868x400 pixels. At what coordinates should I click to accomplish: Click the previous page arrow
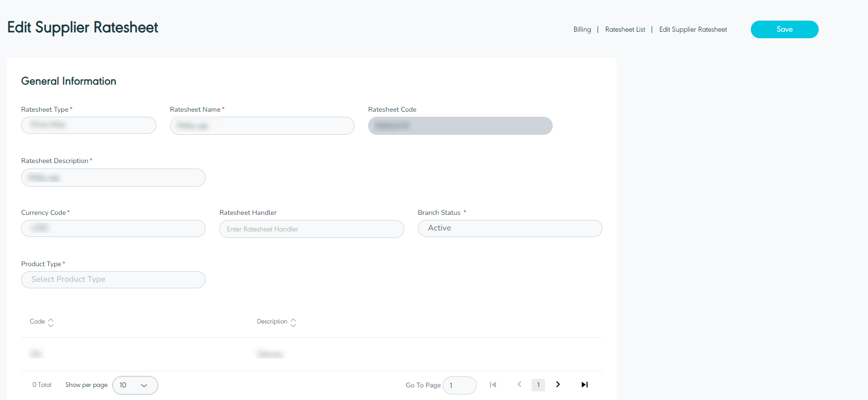[x=519, y=384]
